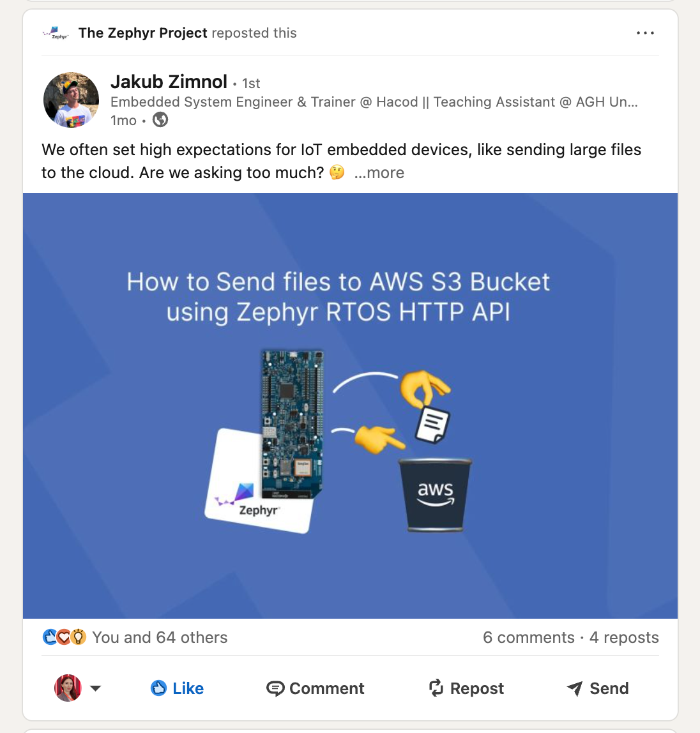Screen dimensions: 700x733
Task: Open the three-dot post options menu
Action: click(645, 33)
